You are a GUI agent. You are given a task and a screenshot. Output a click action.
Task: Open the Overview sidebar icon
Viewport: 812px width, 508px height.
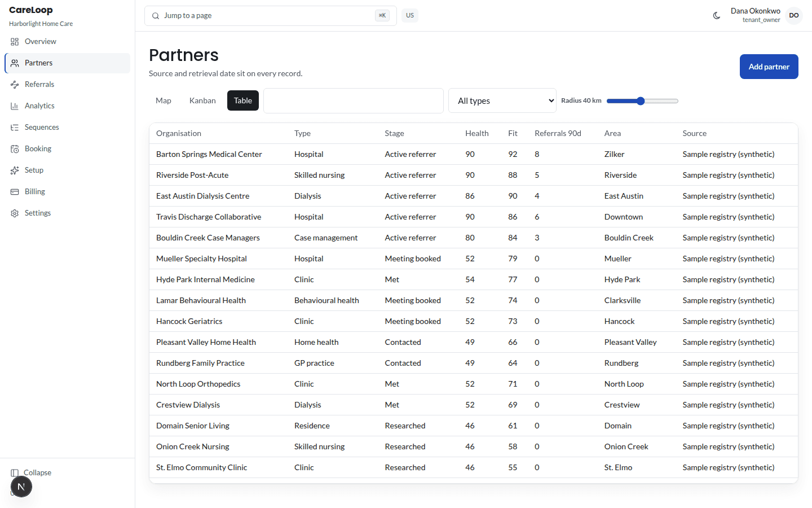pyautogui.click(x=15, y=42)
